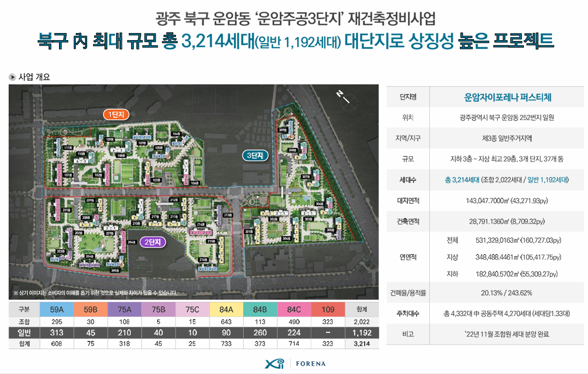Click the Xi logo at the bottom
This screenshot has width=588, height=374.
pyautogui.click(x=275, y=363)
